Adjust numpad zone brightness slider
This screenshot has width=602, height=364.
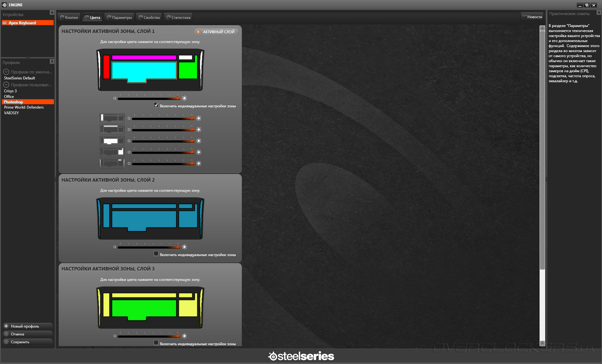(163, 152)
